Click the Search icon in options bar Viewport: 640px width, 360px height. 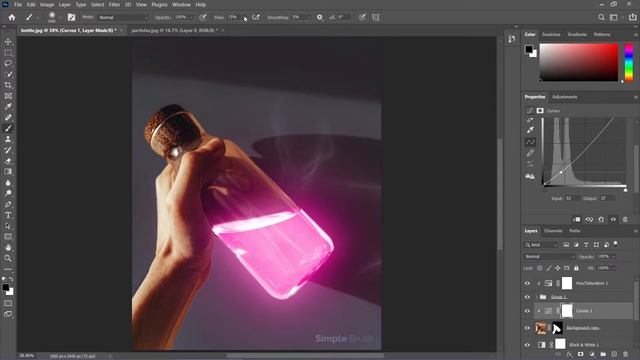tap(601, 18)
